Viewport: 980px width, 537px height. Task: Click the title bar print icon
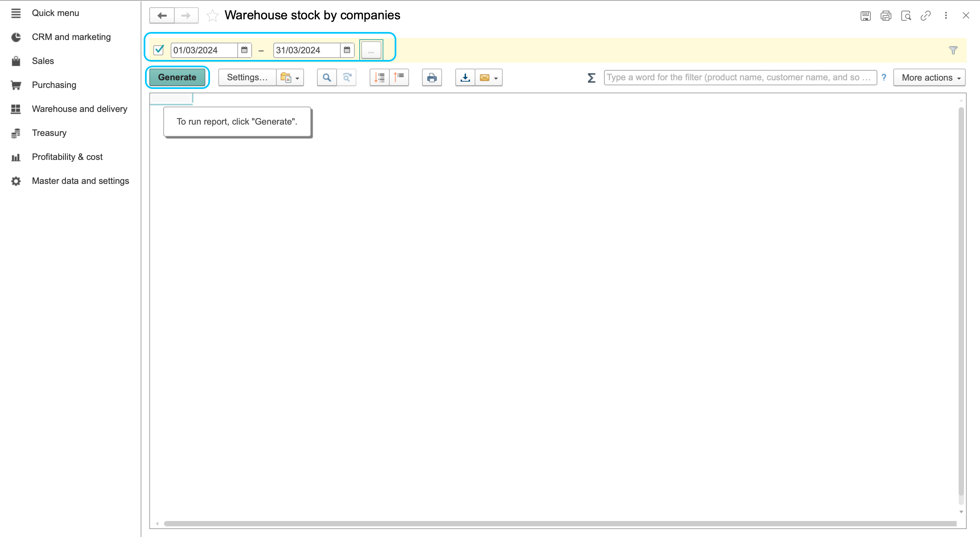(886, 16)
